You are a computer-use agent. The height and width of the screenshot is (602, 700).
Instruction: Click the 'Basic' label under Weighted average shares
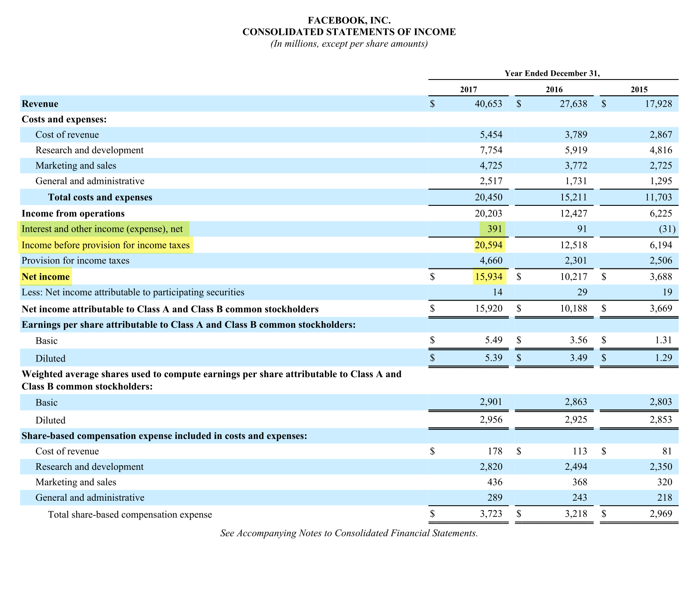pos(47,403)
